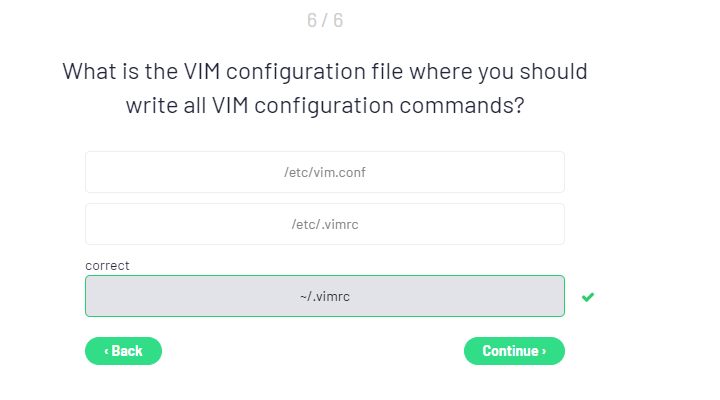
Task: Go back to the previous question
Action: (123, 351)
